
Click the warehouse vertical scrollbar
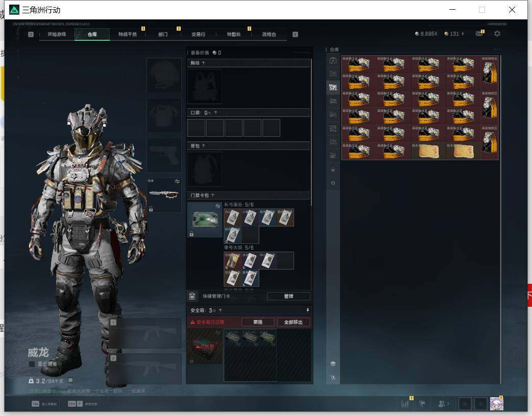click(501, 219)
